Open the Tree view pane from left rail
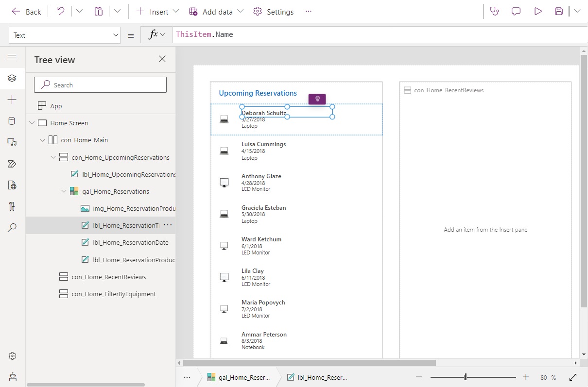The image size is (588, 387). (x=12, y=78)
